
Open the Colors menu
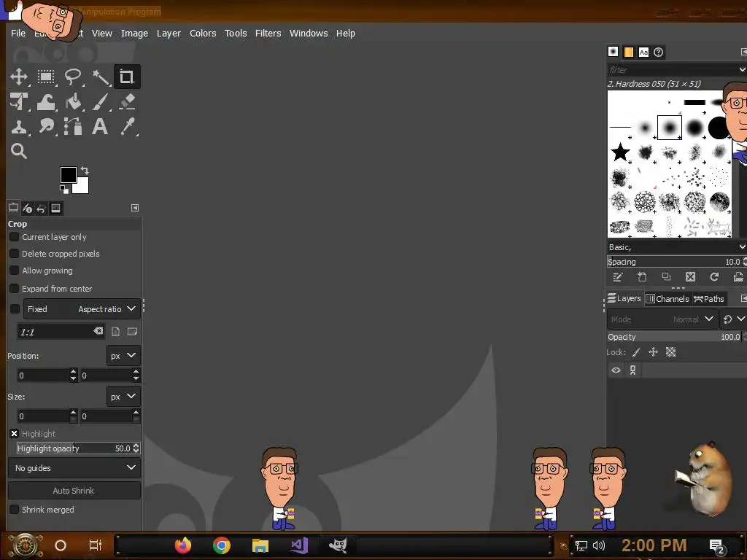tap(203, 33)
